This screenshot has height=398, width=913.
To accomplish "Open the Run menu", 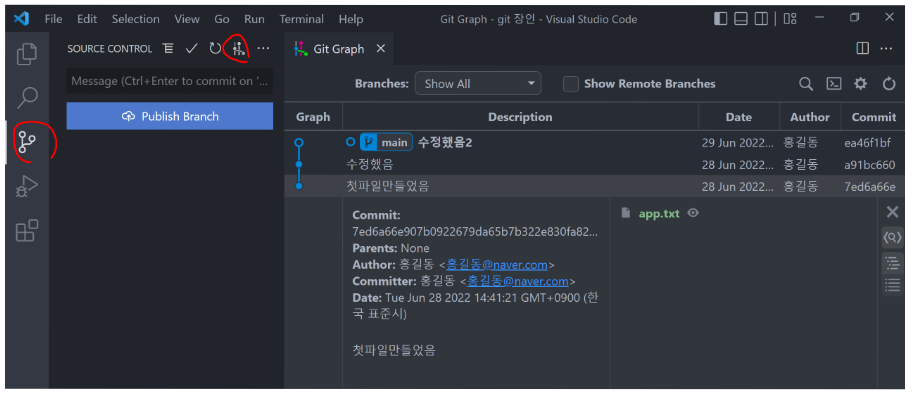I will 254,19.
